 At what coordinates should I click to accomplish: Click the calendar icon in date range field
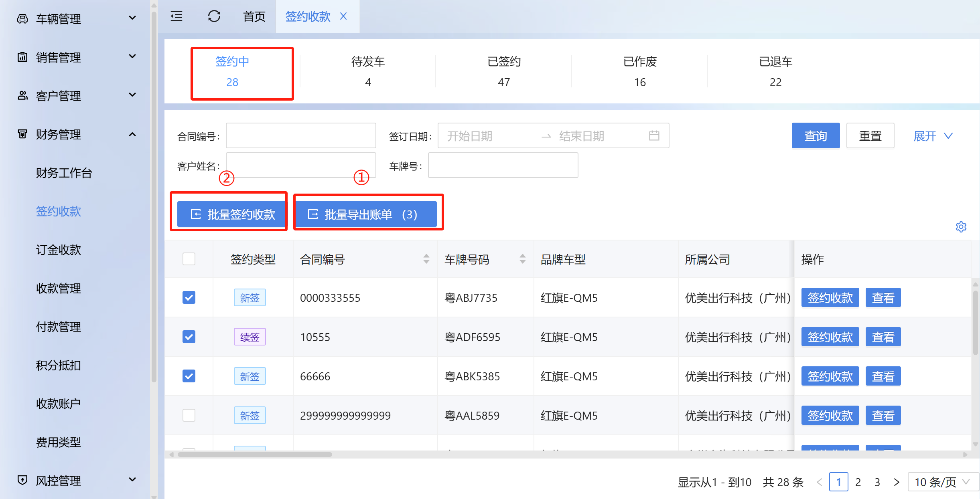coord(654,136)
